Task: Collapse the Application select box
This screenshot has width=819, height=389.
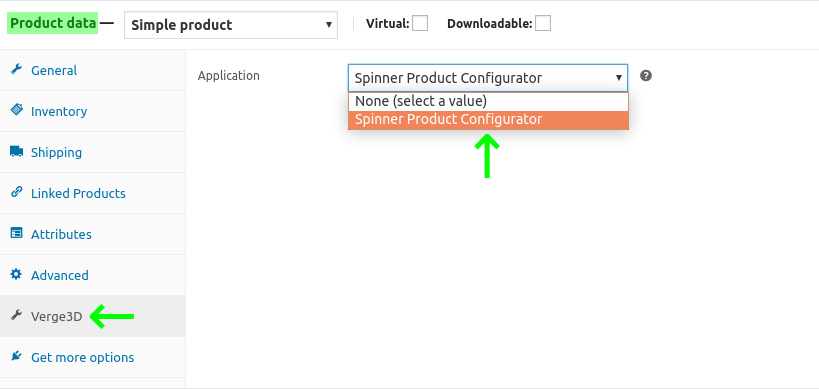Action: (x=488, y=78)
